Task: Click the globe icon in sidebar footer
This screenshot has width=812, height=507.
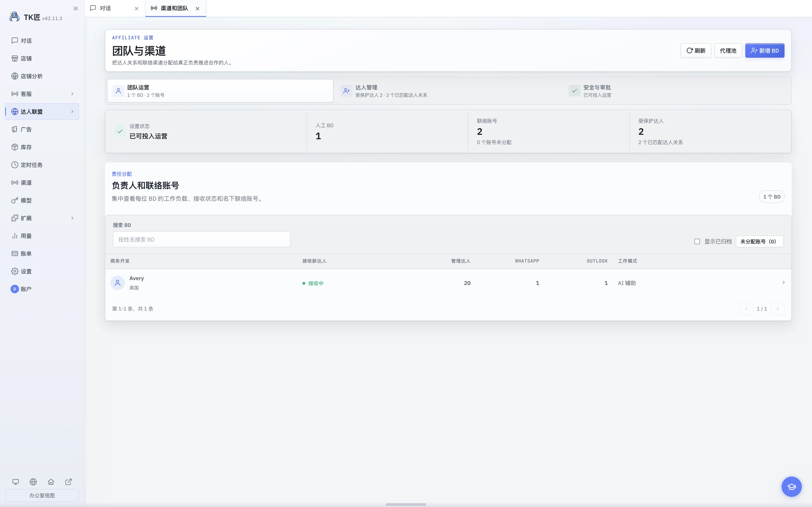Action: (x=33, y=482)
